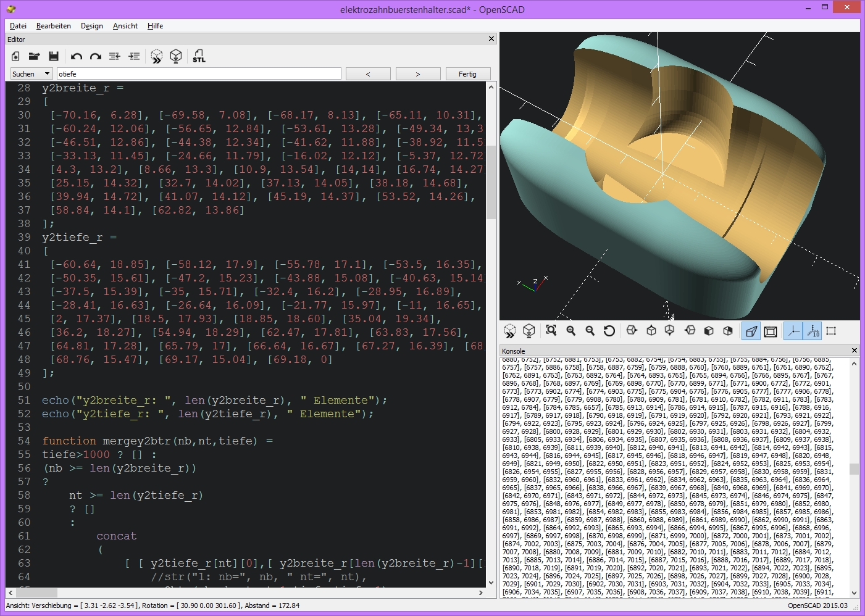This screenshot has height=616, width=865.
Task: Click the Fertig button
Action: click(x=468, y=74)
